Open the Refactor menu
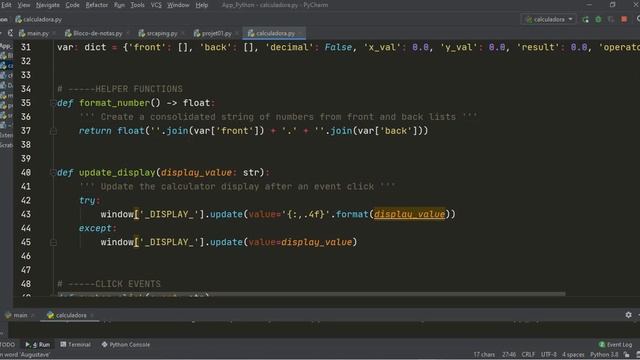 96,5
